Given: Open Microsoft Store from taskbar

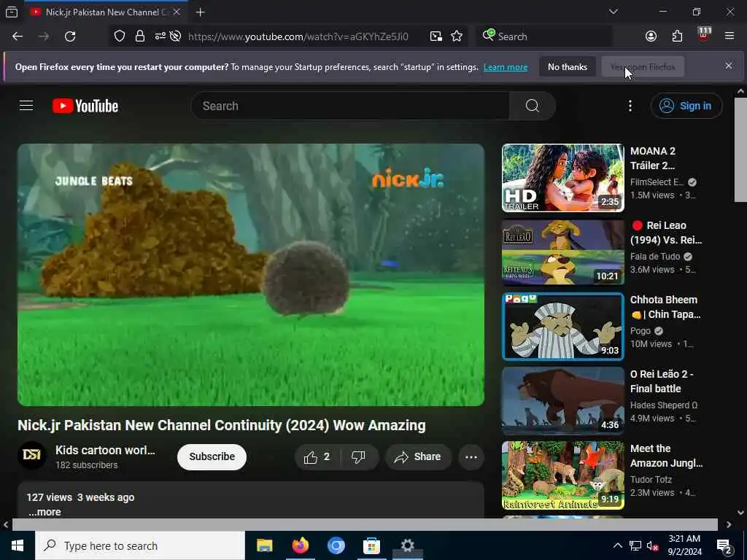Looking at the screenshot, I should pyautogui.click(x=371, y=545).
